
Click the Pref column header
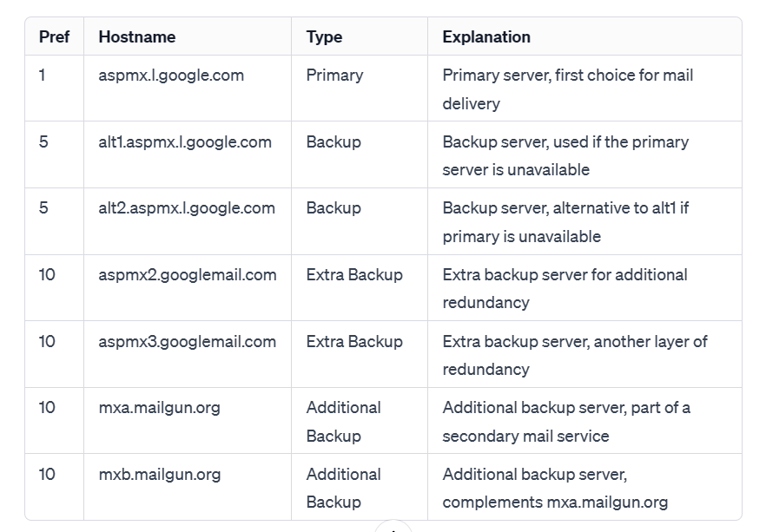click(54, 37)
